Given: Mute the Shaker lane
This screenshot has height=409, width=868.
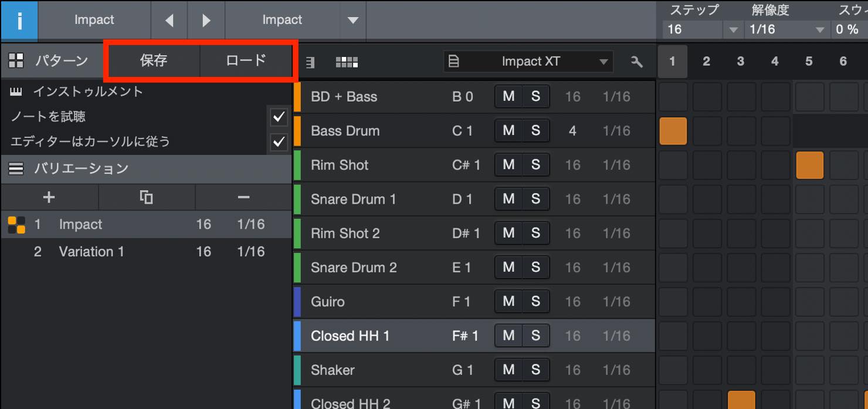Looking at the screenshot, I should tap(508, 370).
